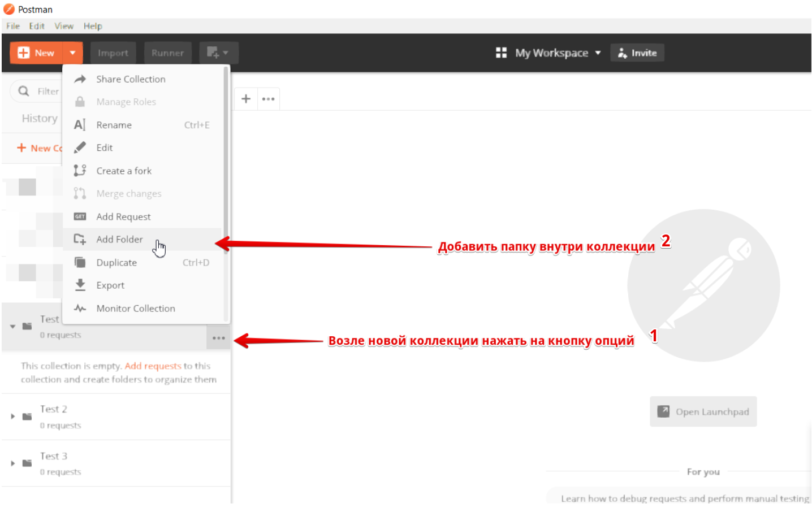Click the workspace grid icon
This screenshot has width=812, height=508.
point(501,53)
